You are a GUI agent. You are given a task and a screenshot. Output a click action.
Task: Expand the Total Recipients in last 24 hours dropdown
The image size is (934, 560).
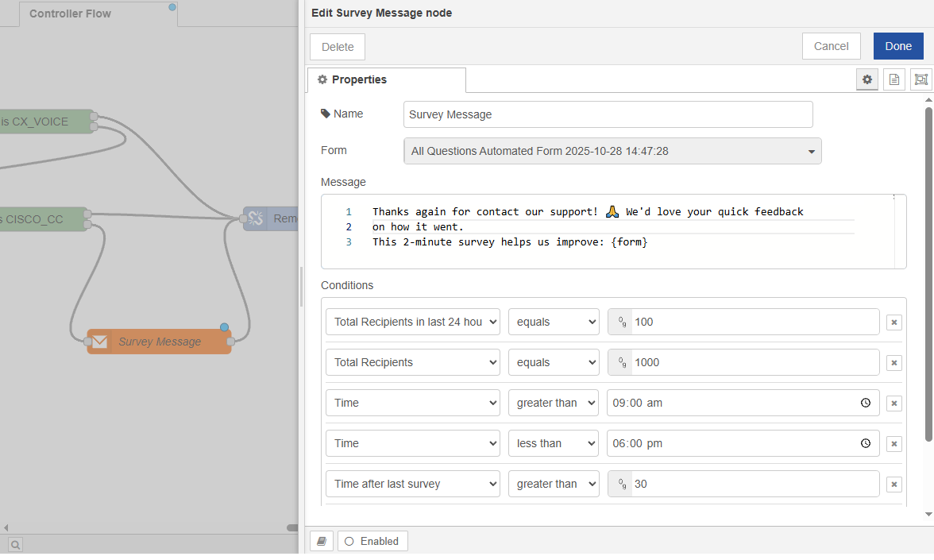click(x=413, y=322)
